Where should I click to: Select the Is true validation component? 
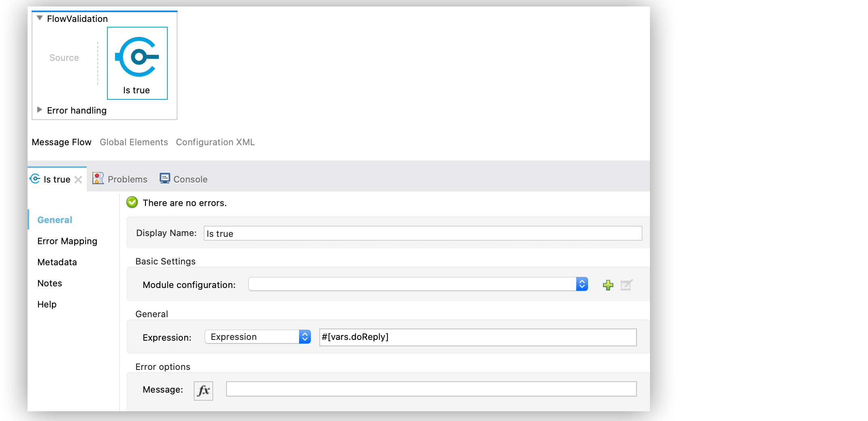pyautogui.click(x=137, y=63)
